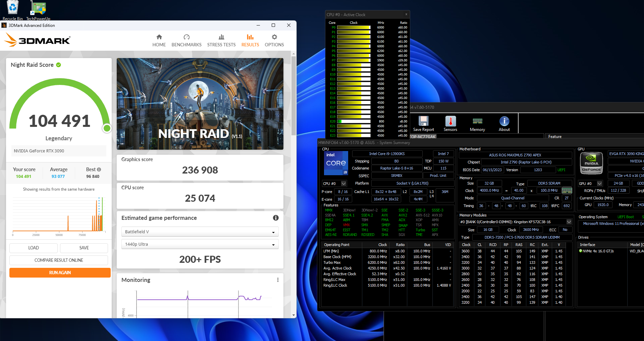Click the memory chip icon beside 100.0 MHz
This screenshot has height=341, width=644.
(x=567, y=191)
